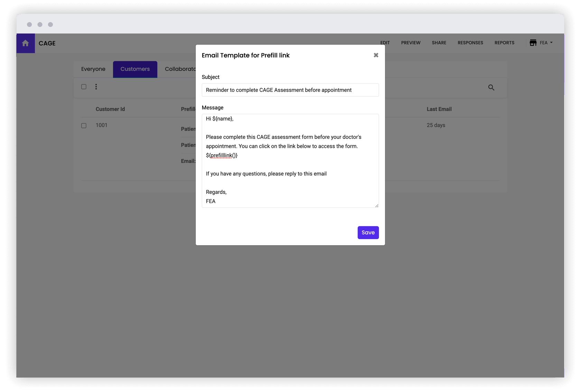578x392 pixels.
Task: Open the ${prefilllink()} token in the message
Action: [x=222, y=155]
